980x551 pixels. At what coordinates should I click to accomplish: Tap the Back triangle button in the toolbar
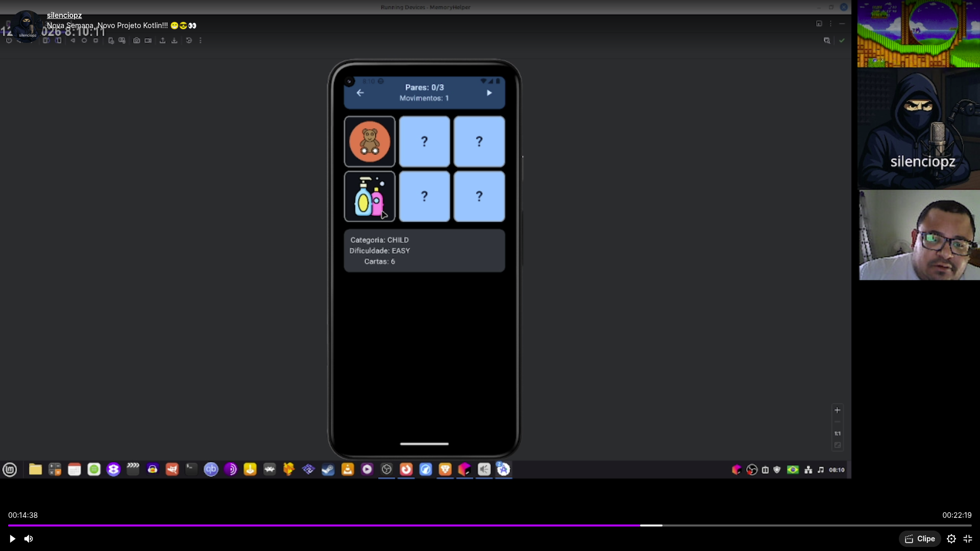click(x=73, y=40)
